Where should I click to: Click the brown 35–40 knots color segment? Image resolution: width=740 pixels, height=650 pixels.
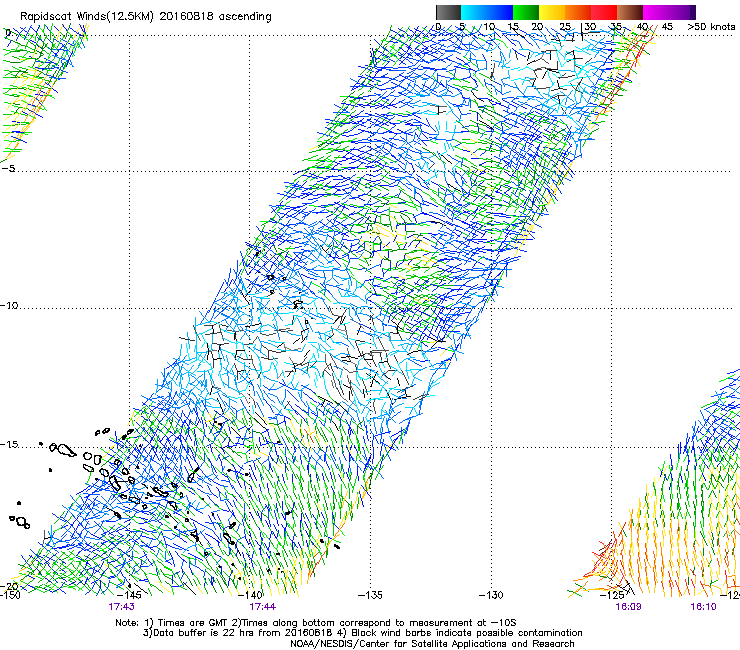point(630,12)
